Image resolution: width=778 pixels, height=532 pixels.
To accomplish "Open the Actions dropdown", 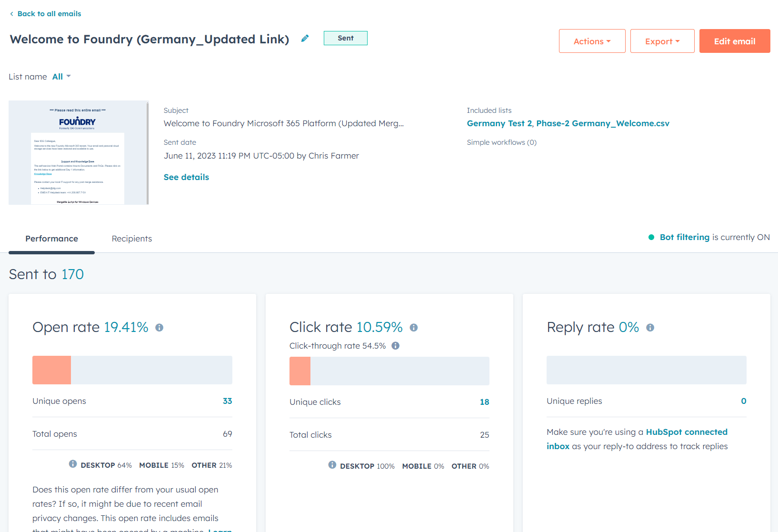I will (592, 41).
